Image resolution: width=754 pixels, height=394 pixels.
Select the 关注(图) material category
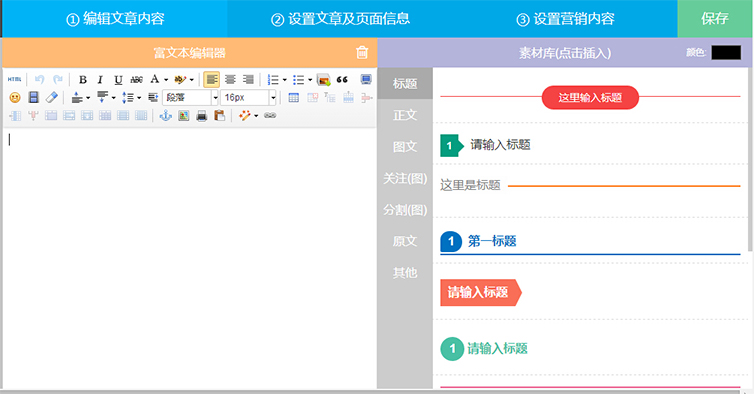click(405, 178)
